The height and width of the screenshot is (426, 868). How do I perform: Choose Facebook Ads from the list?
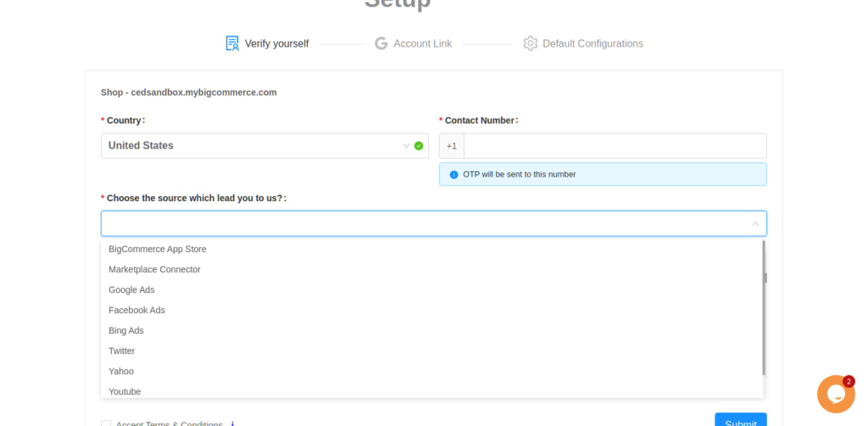[x=431, y=311]
